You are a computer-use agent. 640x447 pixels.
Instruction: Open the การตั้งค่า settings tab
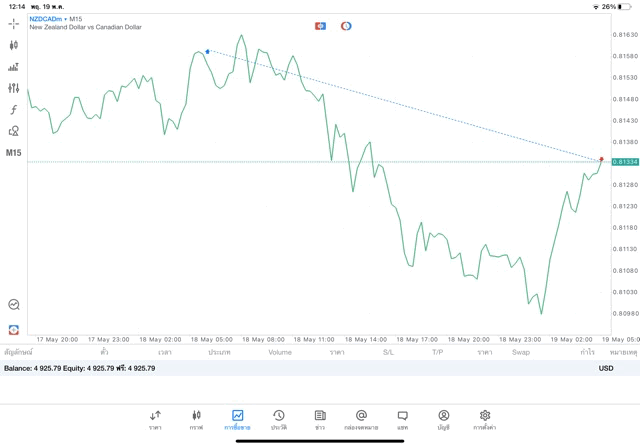tap(485, 419)
